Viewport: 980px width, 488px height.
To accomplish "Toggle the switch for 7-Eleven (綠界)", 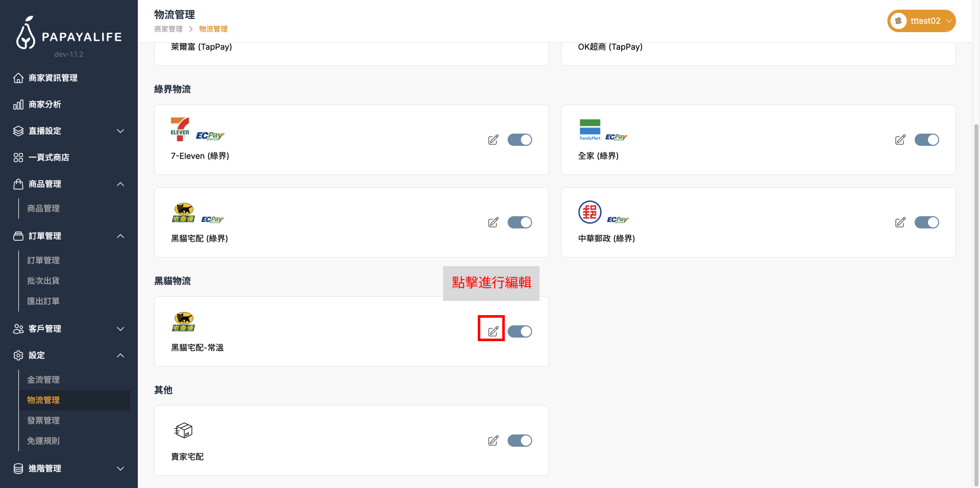I will point(520,140).
